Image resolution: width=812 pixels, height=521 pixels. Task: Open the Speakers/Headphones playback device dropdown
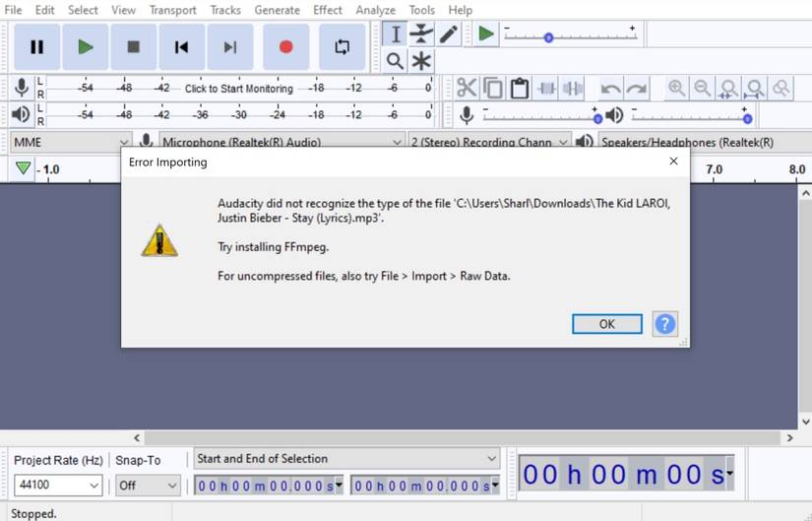pos(705,142)
